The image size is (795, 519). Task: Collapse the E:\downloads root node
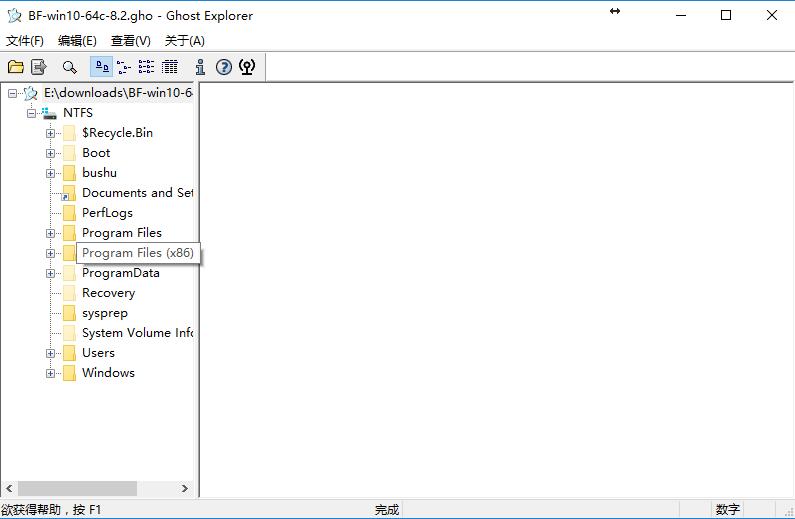tap(12, 93)
